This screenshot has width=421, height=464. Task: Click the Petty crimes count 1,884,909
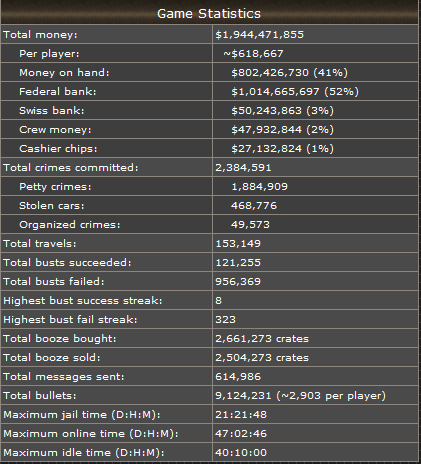259,187
